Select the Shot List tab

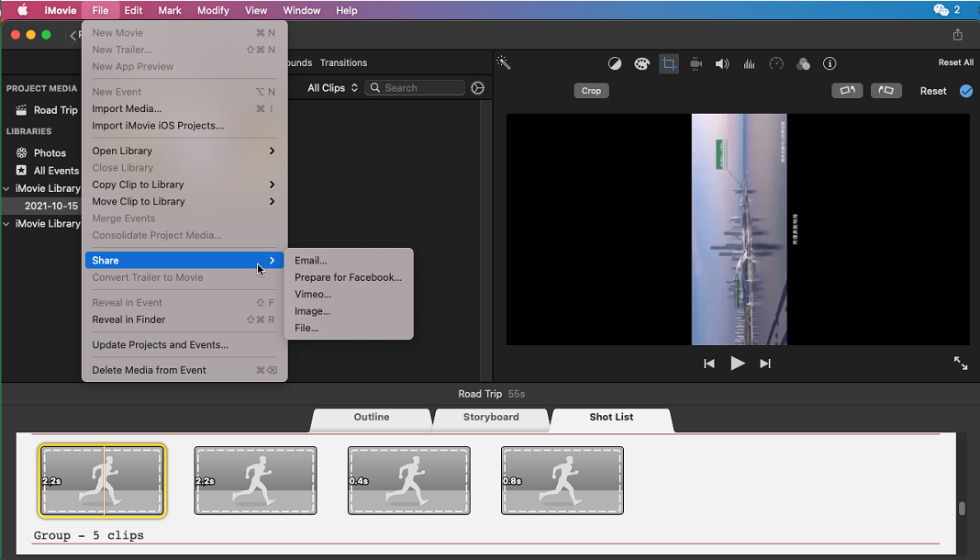[x=611, y=418]
